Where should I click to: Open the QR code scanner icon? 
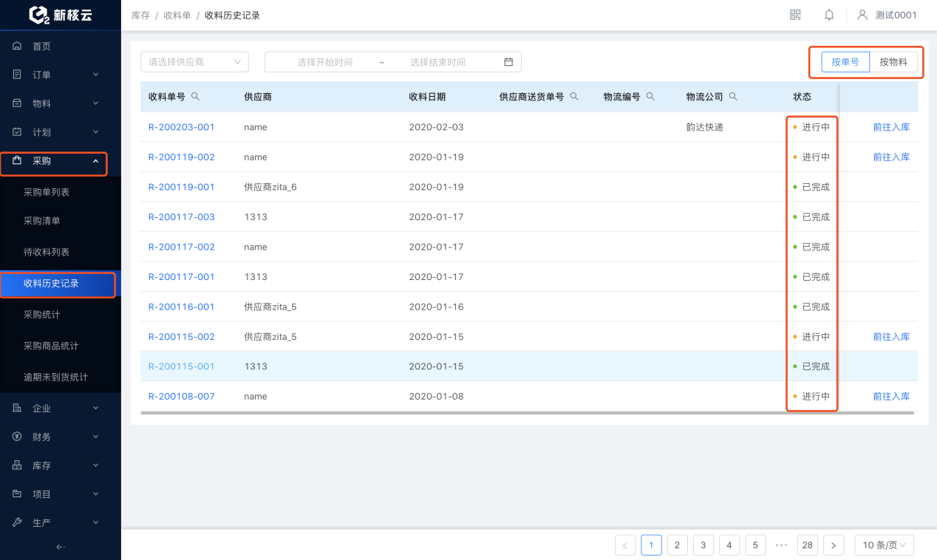795,15
